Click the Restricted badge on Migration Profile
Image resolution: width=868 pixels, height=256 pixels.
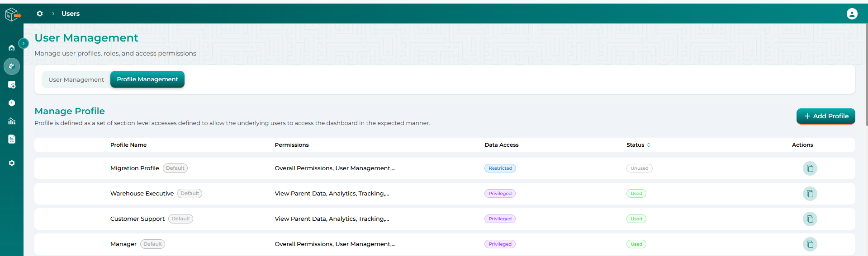(500, 168)
